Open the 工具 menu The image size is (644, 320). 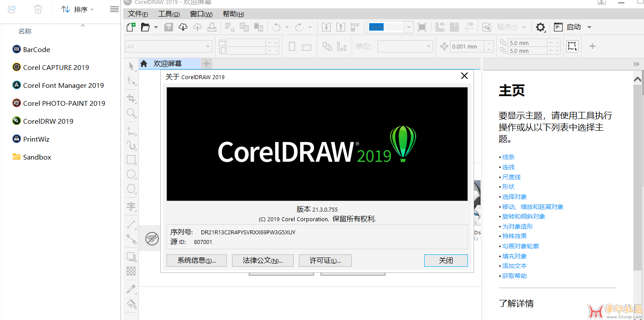(x=169, y=14)
